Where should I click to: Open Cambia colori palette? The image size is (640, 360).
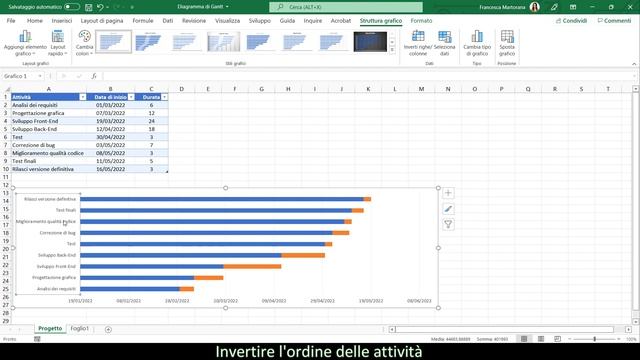84,43
